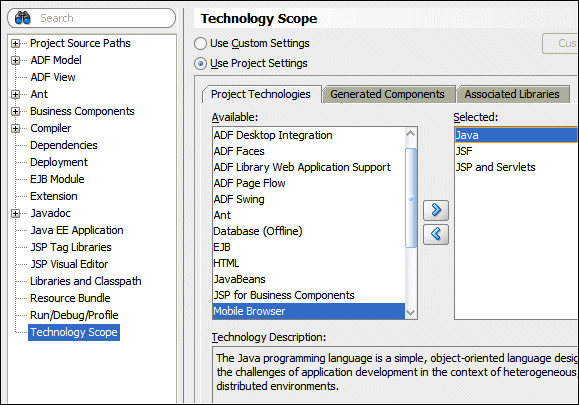Open Run/Debug/Profile settings
The width and height of the screenshot is (579, 405).
pyautogui.click(x=74, y=315)
